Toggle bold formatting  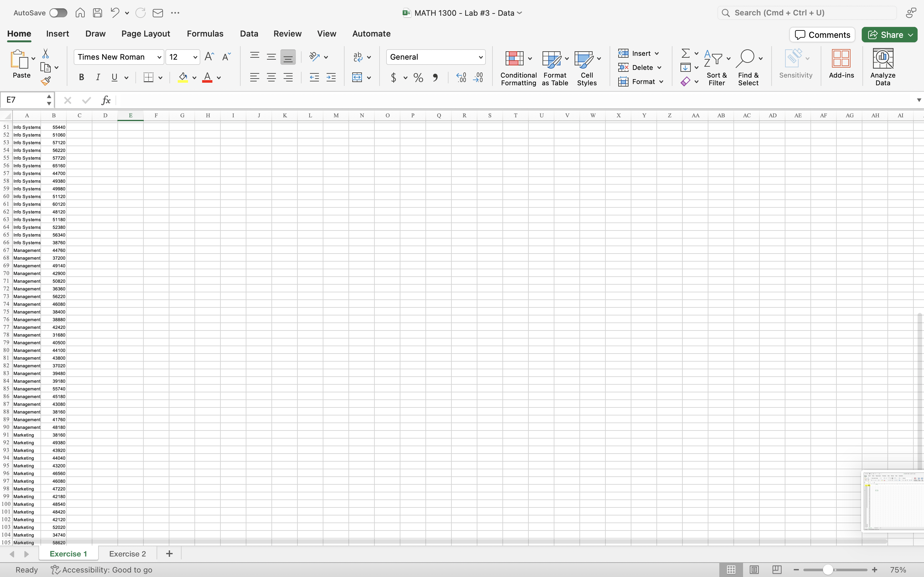point(81,78)
